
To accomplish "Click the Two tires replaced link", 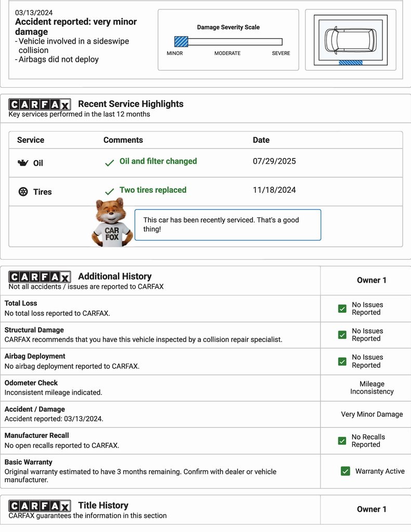I will click(x=153, y=190).
